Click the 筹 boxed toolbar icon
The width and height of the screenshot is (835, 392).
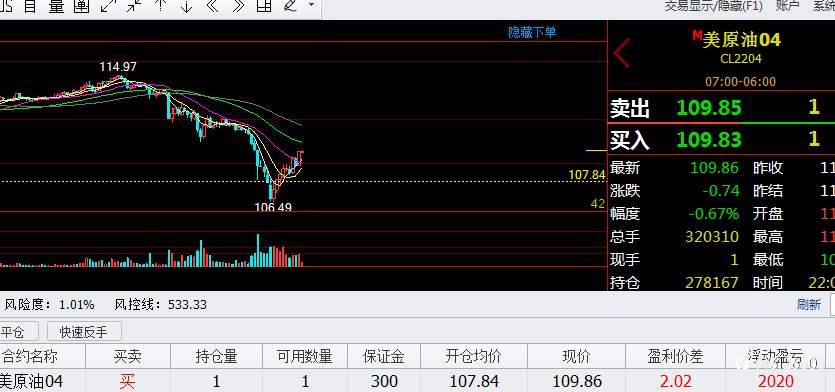pos(81,5)
